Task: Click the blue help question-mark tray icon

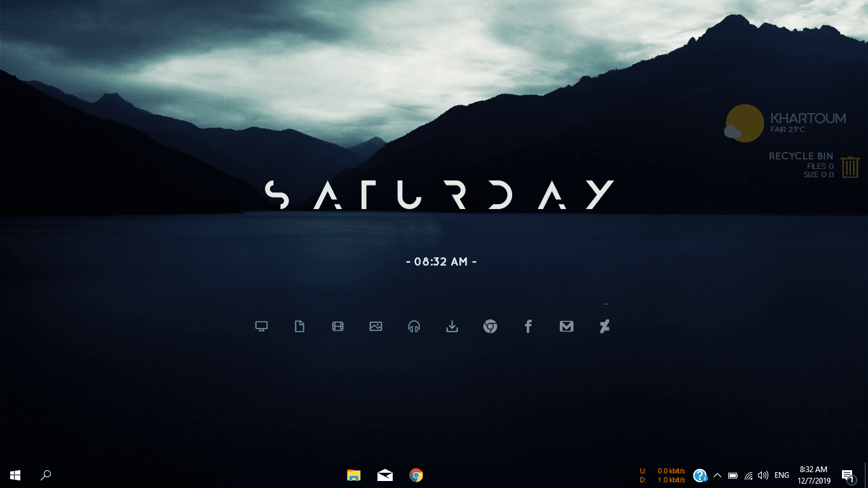Action: pos(700,475)
